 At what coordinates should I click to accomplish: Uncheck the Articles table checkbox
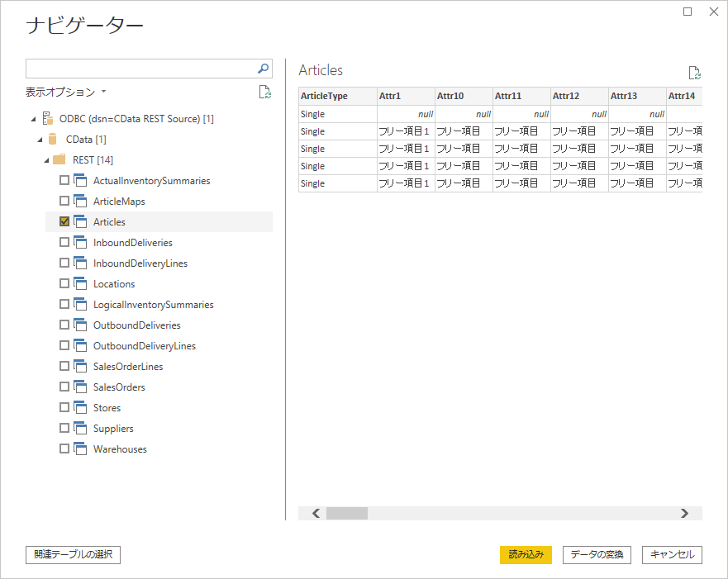(x=64, y=221)
